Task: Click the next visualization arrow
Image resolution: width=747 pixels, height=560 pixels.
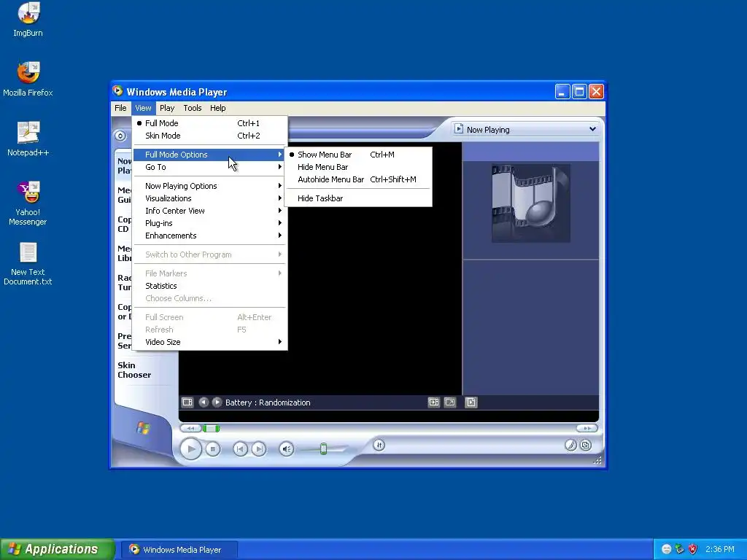Action: pos(217,402)
